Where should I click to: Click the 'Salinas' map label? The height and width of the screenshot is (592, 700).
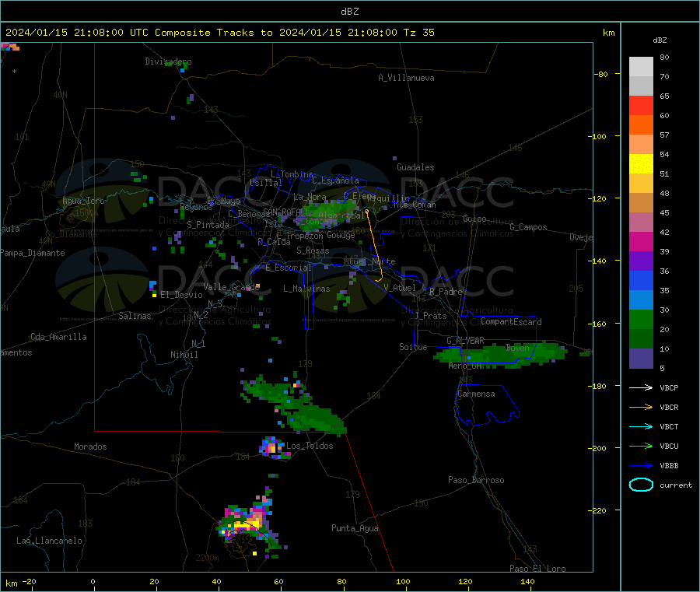[135, 316]
